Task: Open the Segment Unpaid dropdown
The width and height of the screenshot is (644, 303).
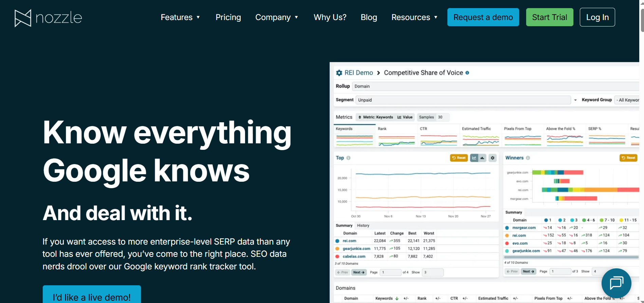Action: tap(463, 100)
